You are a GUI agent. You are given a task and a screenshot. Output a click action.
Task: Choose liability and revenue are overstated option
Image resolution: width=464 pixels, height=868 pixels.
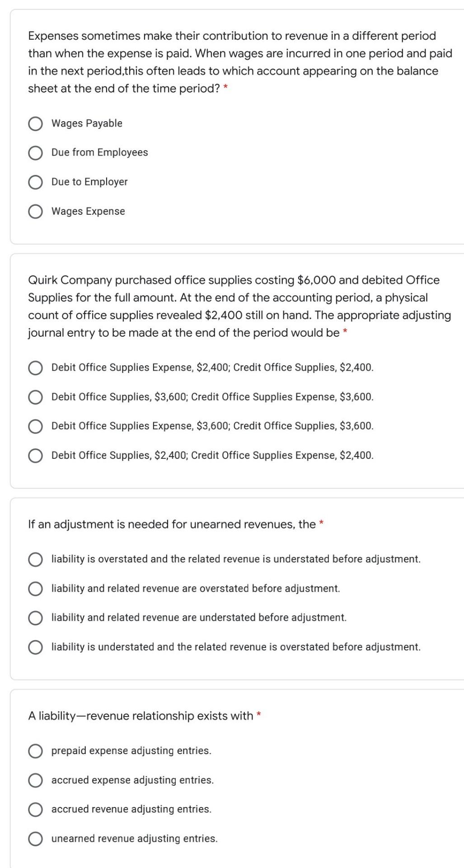[36, 589]
